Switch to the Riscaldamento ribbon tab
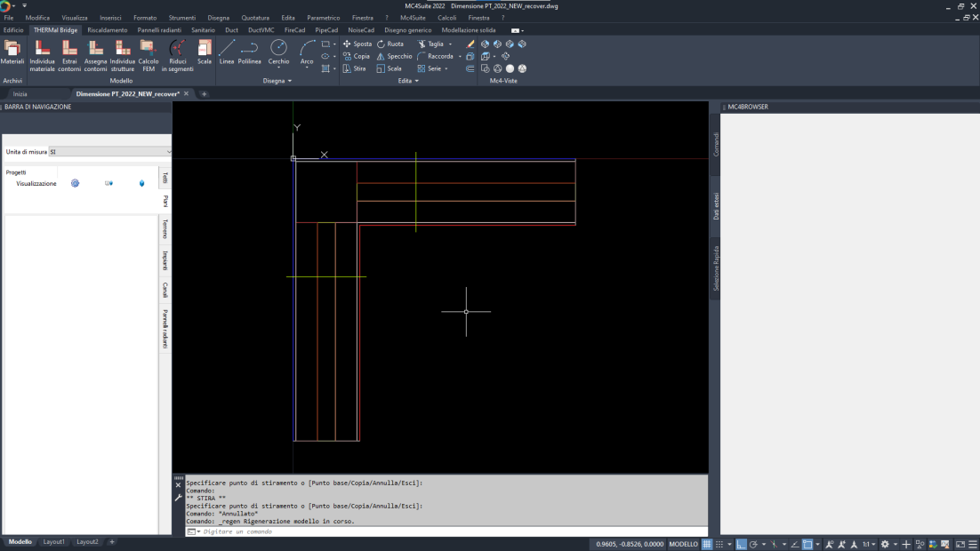980x551 pixels. (108, 30)
